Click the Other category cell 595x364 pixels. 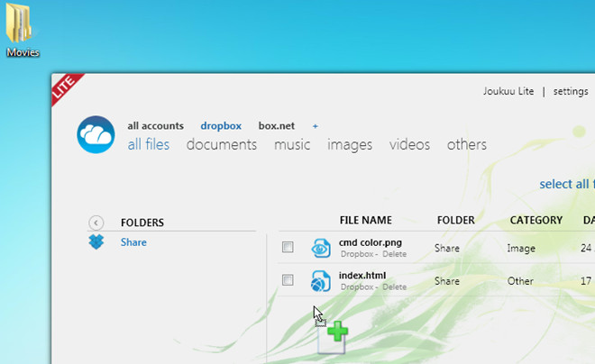click(x=521, y=281)
